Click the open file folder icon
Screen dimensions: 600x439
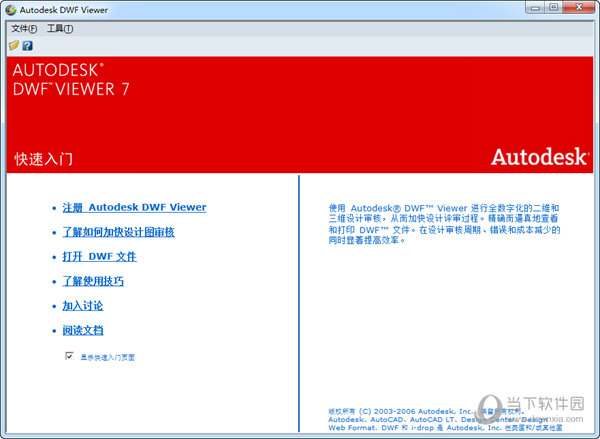(14, 46)
